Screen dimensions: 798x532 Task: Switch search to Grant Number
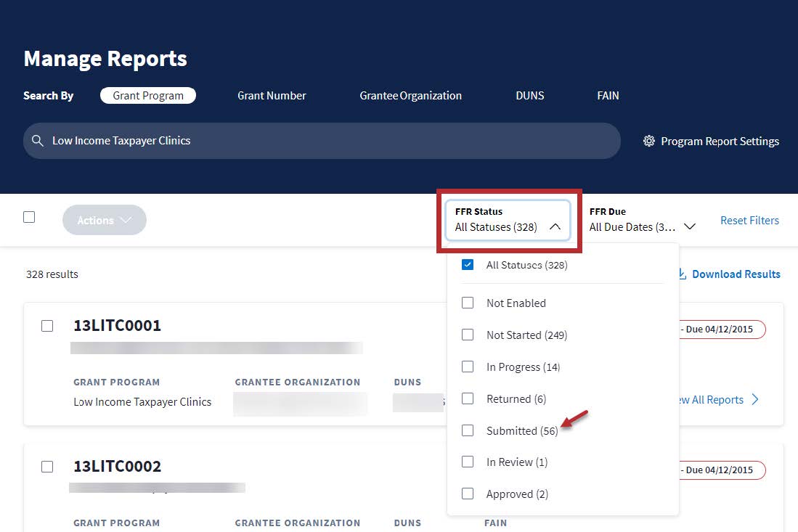pyautogui.click(x=272, y=96)
